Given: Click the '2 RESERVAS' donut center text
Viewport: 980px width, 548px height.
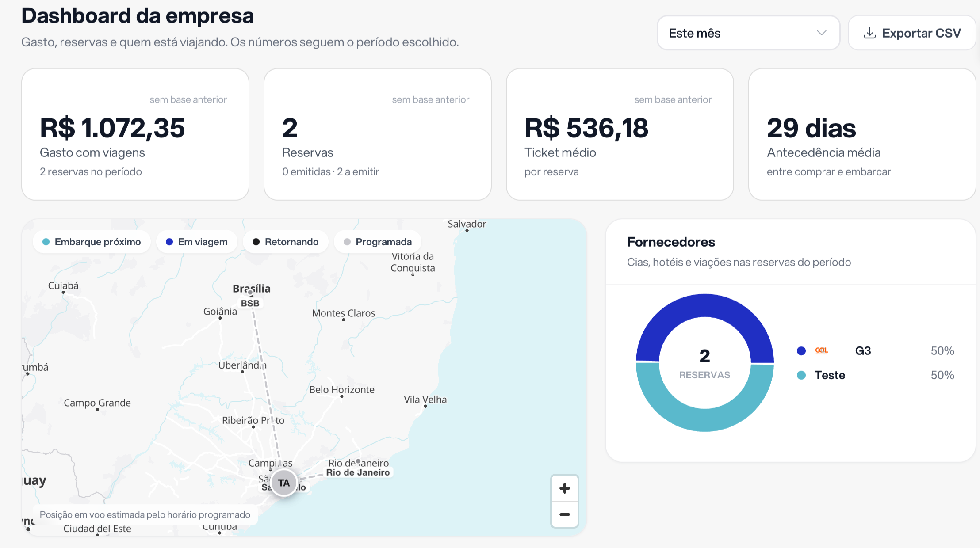Looking at the screenshot, I should (705, 364).
